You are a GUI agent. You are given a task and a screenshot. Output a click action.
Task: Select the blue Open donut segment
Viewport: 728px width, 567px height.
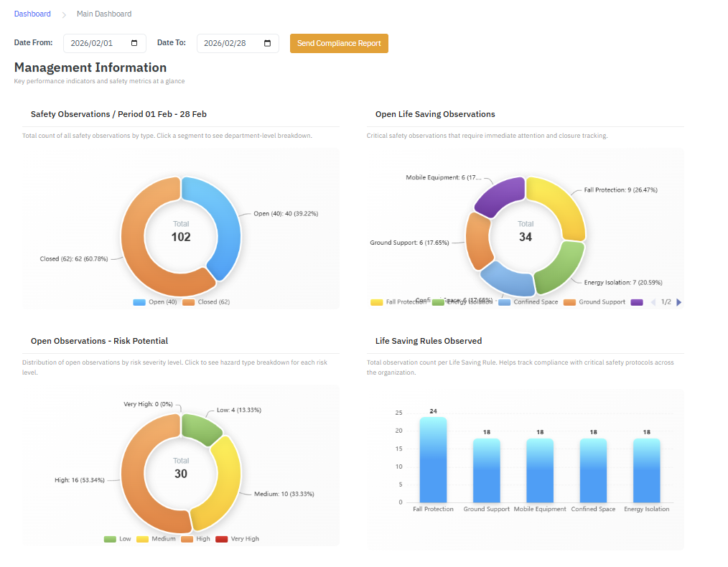(223, 215)
